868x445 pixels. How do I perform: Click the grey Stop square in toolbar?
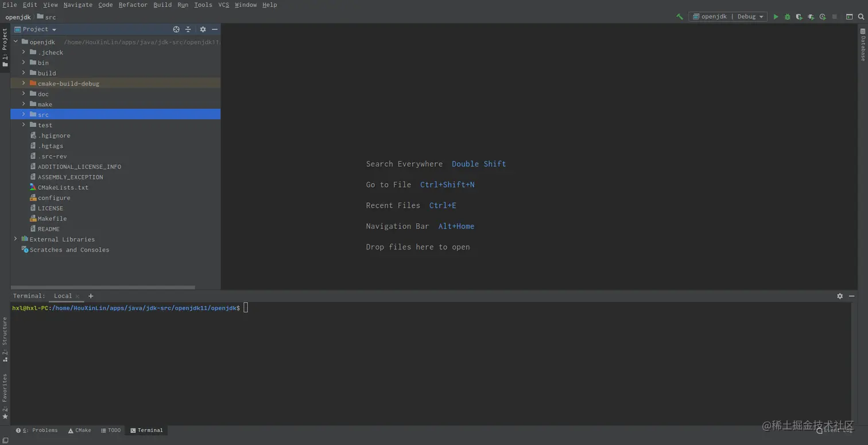835,17
